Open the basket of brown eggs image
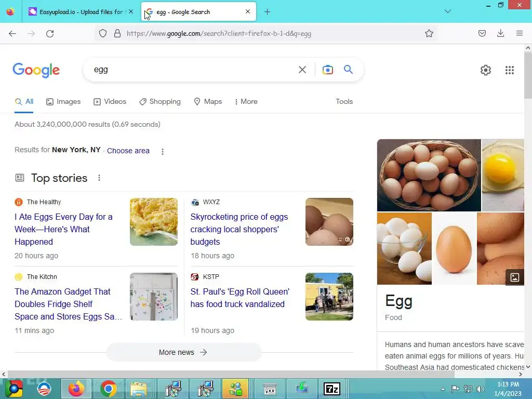The height and width of the screenshot is (399, 532). [x=429, y=175]
